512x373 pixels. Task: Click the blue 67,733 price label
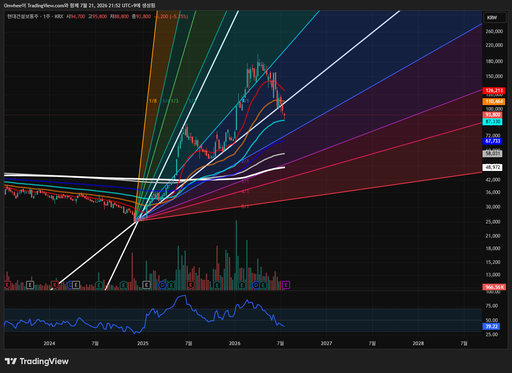tap(492, 141)
